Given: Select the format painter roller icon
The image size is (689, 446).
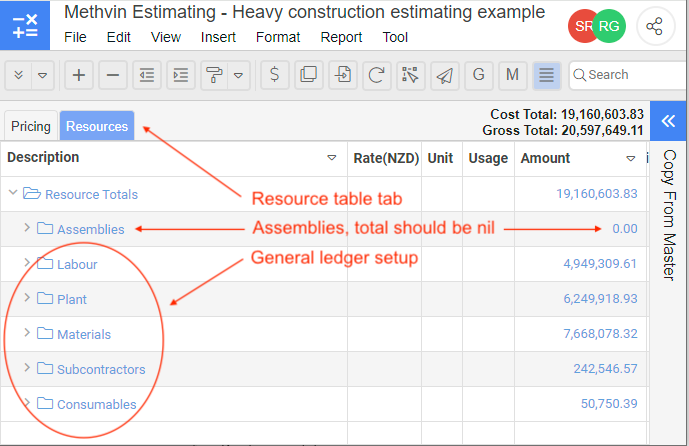Looking at the screenshot, I should (214, 75).
